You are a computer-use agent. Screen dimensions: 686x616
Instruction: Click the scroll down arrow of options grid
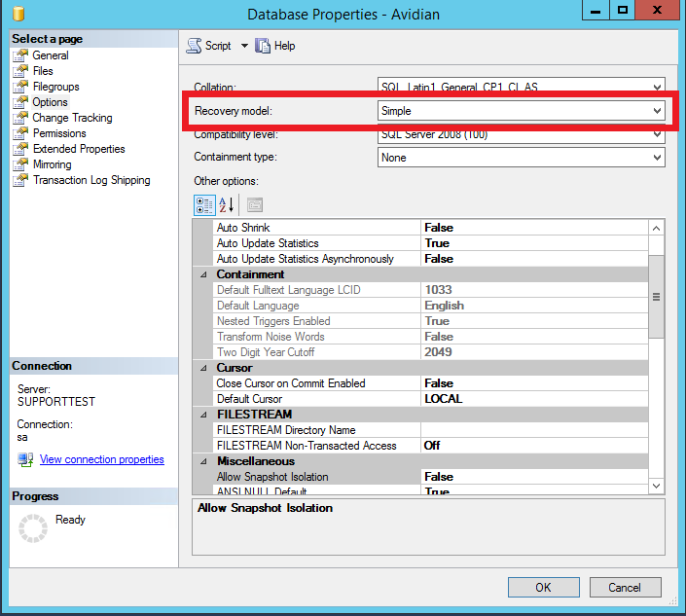point(656,486)
